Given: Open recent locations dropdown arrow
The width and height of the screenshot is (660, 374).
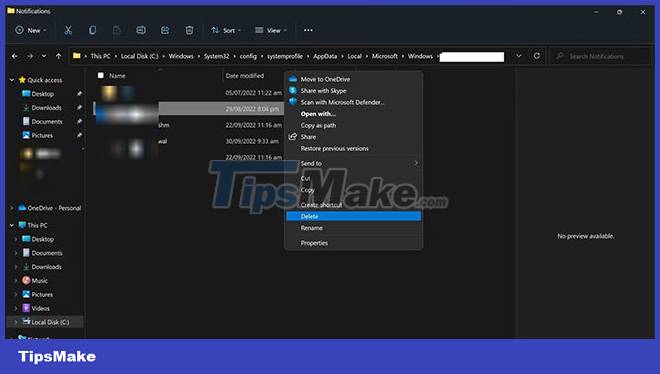Looking at the screenshot, I should (44, 56).
